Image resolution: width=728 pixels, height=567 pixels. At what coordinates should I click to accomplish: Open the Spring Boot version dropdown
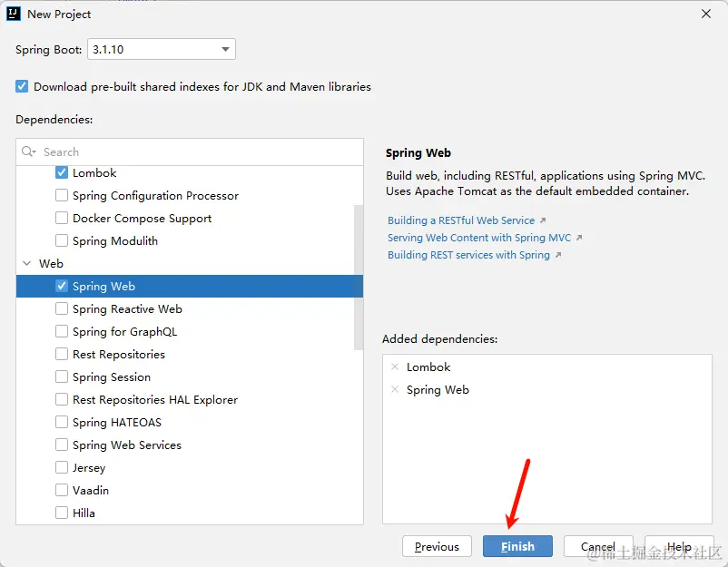click(x=161, y=49)
